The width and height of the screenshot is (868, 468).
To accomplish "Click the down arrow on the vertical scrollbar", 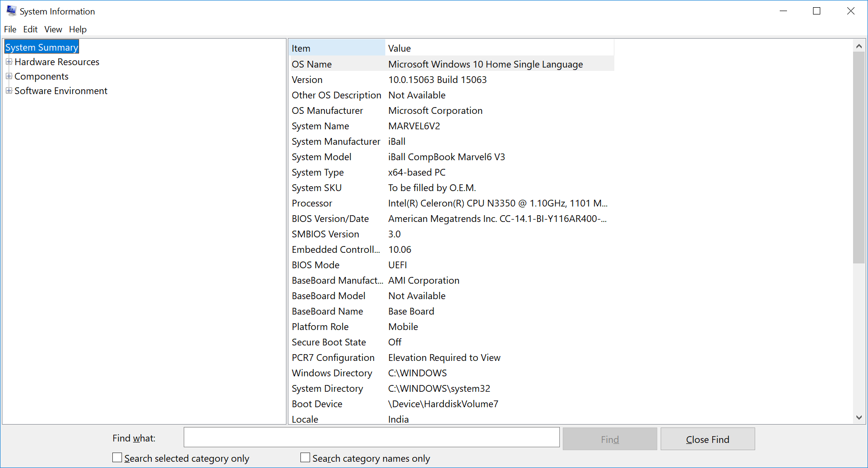I will point(859,417).
